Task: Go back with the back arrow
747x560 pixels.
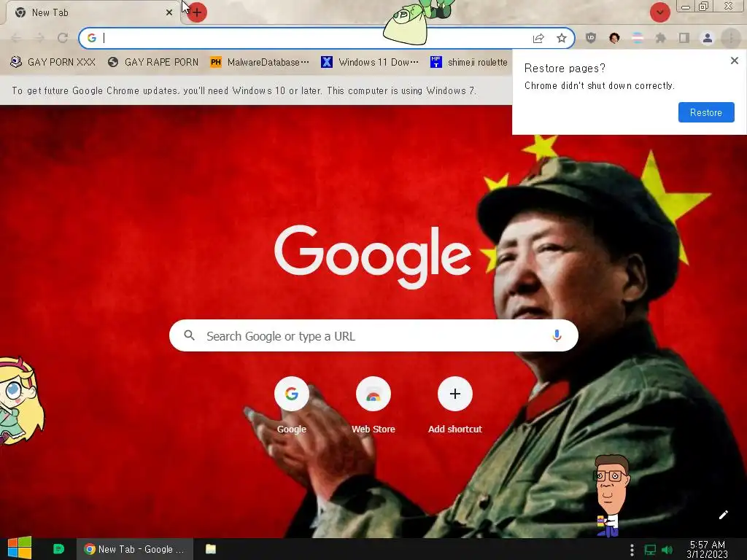Action: (16, 38)
